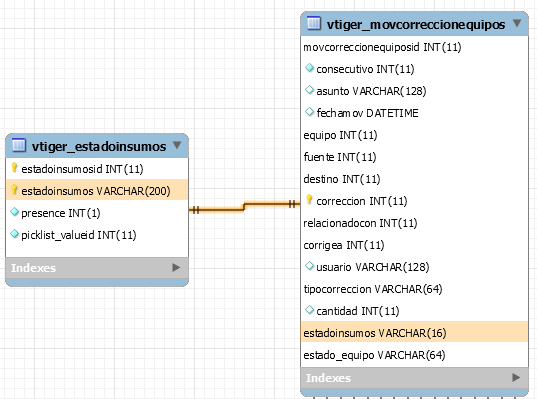Viewport: 537px width, 399px height.
Task: Select the movcorreccionequiposid INT(11) column
Action: [x=414, y=47]
